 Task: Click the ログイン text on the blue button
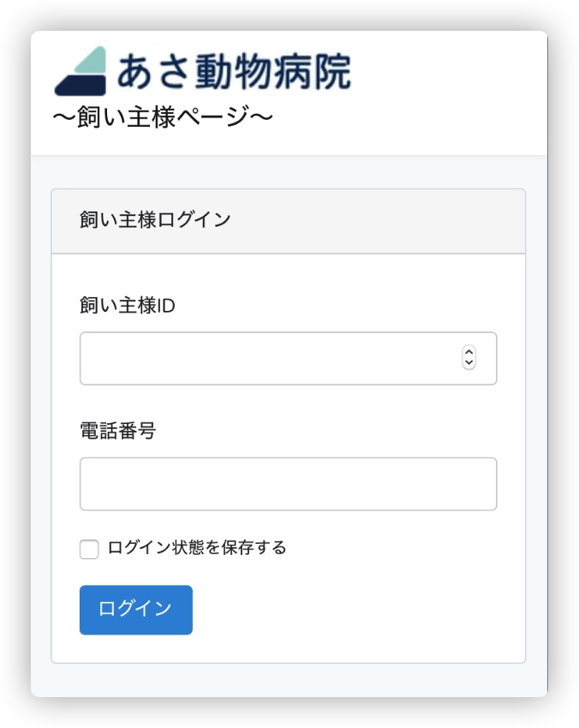pyautogui.click(x=135, y=608)
